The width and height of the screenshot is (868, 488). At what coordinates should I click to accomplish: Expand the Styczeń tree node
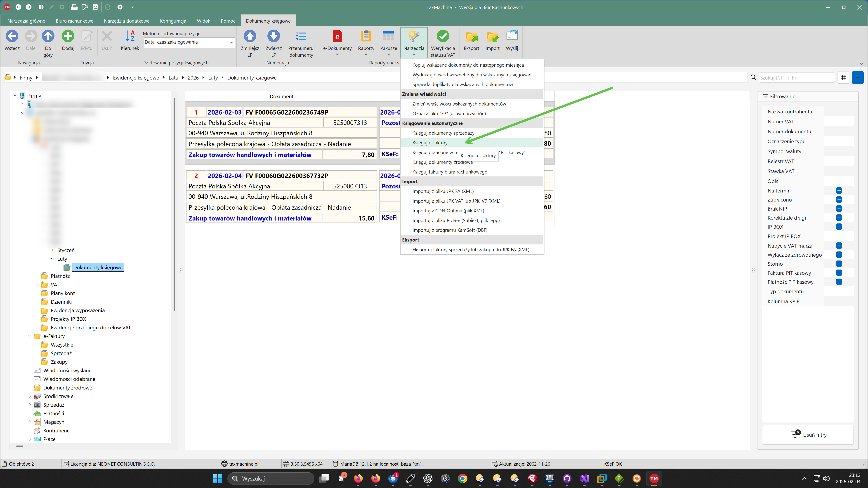tap(53, 250)
